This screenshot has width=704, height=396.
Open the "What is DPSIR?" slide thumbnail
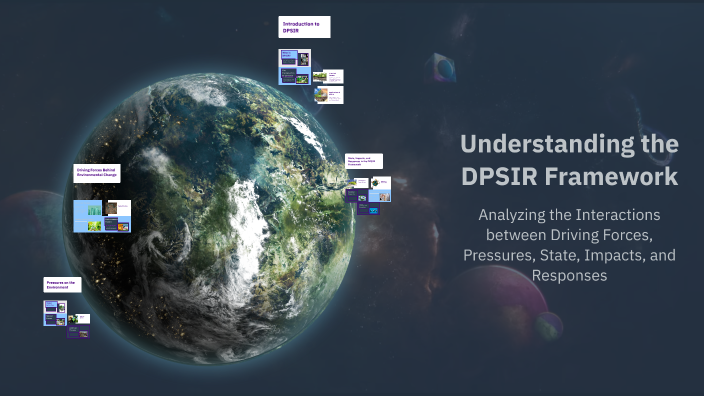295,58
